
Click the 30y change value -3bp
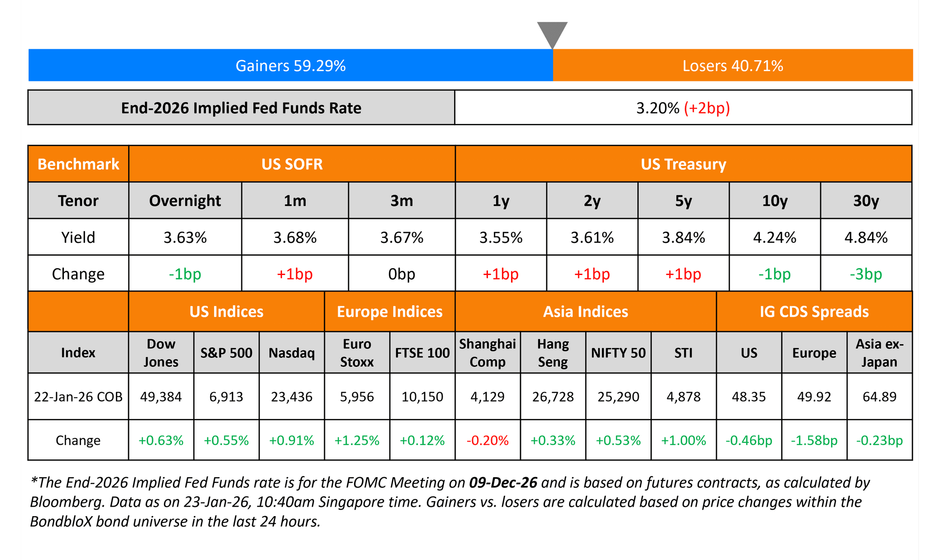tap(865, 274)
